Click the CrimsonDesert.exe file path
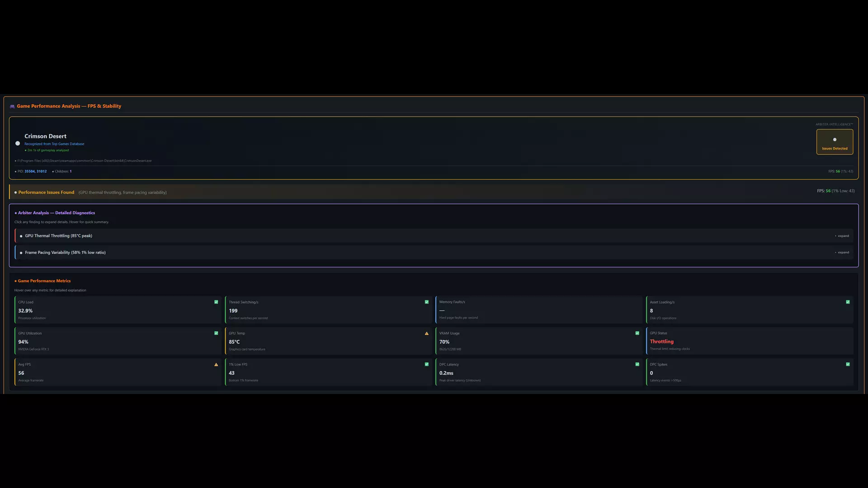Viewport: 868px width, 488px height. pos(84,161)
